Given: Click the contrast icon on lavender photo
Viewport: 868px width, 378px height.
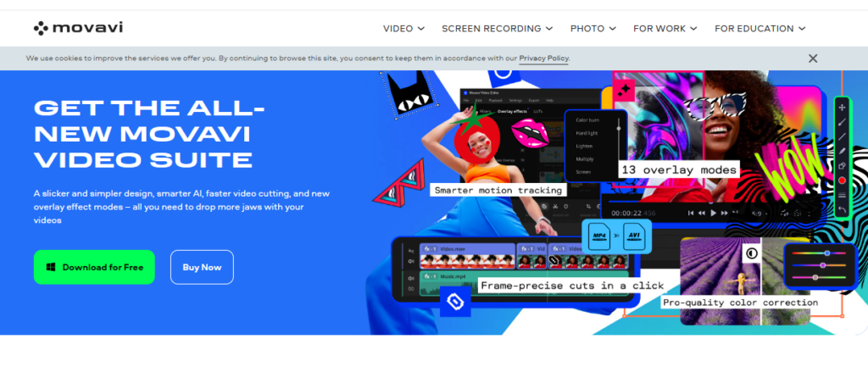Looking at the screenshot, I should (x=751, y=253).
